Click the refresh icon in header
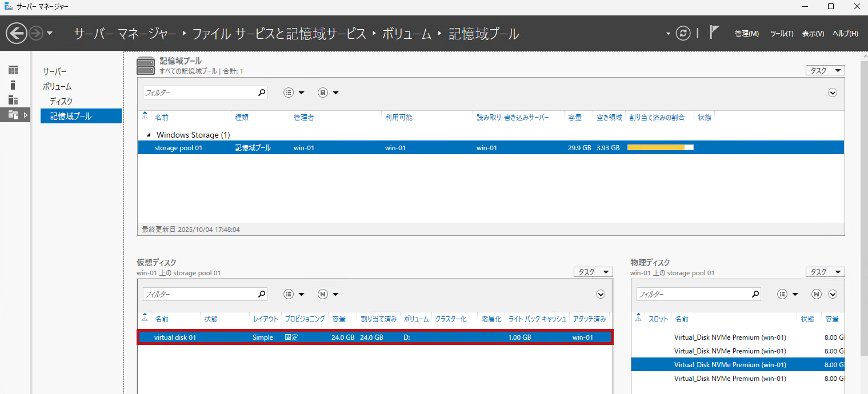The width and height of the screenshot is (868, 394). 683,33
